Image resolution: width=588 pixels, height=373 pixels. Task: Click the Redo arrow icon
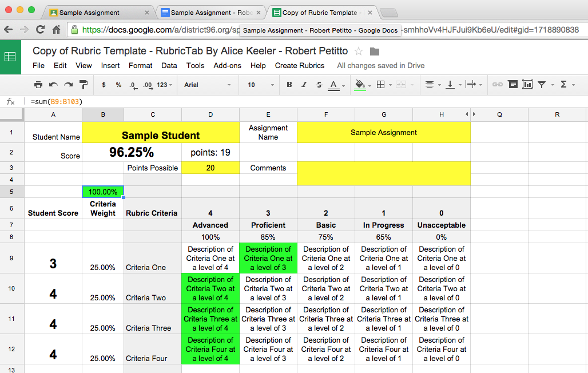click(68, 85)
